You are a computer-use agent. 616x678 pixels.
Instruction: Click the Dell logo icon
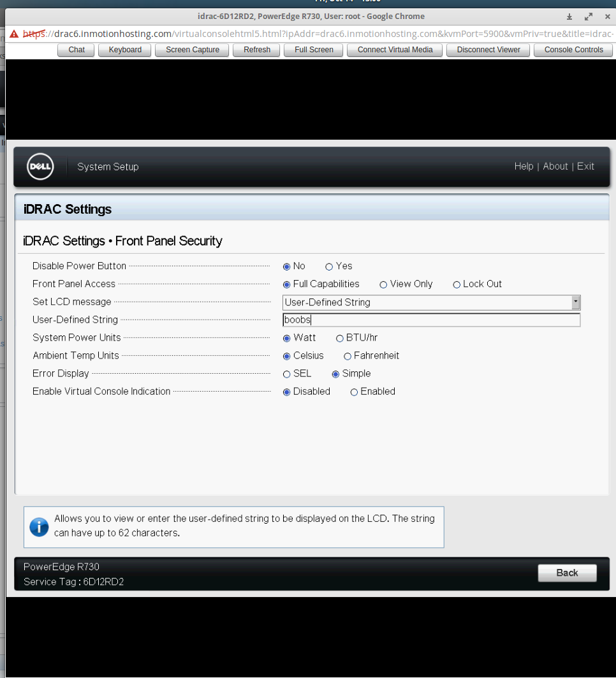click(x=40, y=167)
